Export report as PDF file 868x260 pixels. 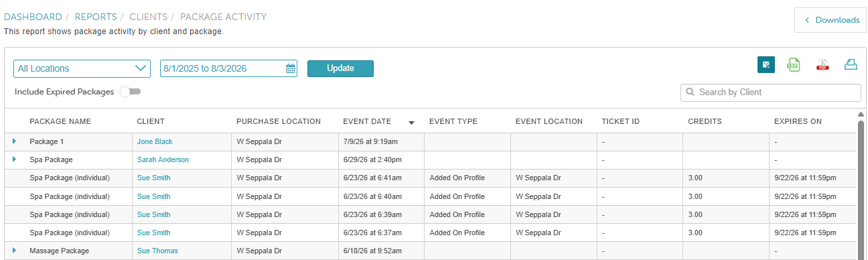click(x=822, y=65)
